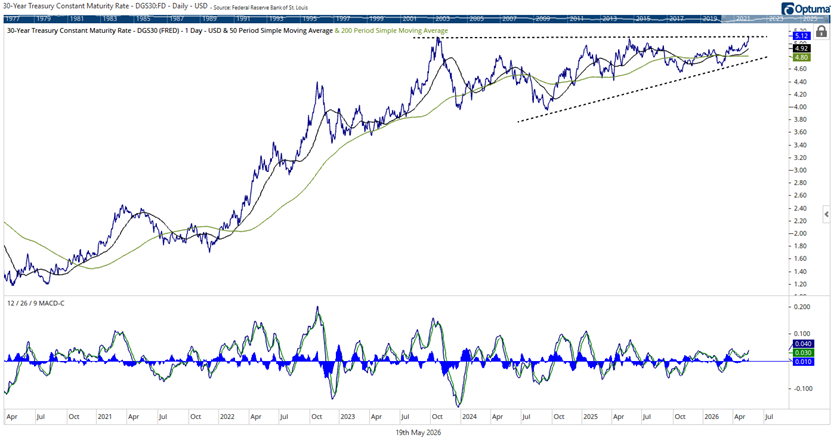Click the MACD zero line
Image resolution: width=834 pixels, height=444 pixels.
(396, 362)
